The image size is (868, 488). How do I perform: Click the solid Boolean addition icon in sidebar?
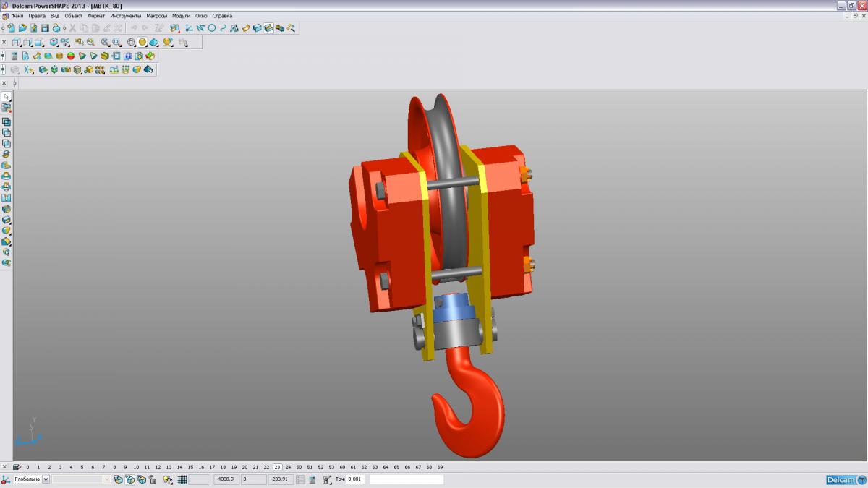coord(7,121)
